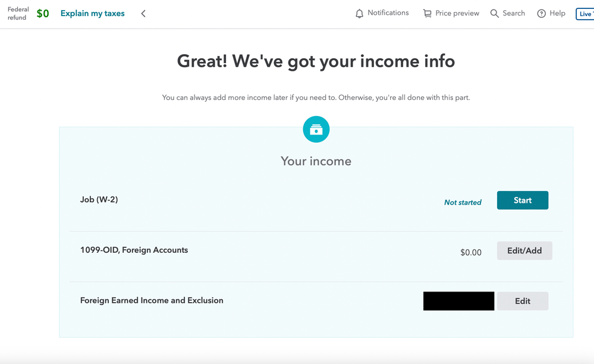Click the Search magnifying glass icon
The height and width of the screenshot is (364, 594).
494,14
